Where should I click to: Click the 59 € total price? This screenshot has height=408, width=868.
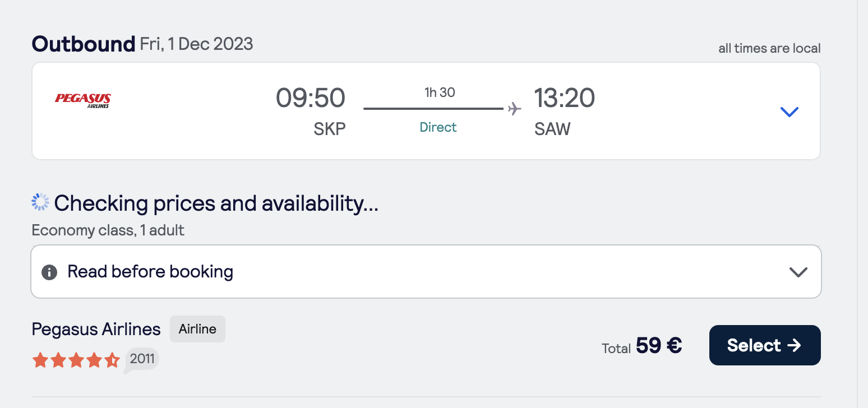(659, 346)
